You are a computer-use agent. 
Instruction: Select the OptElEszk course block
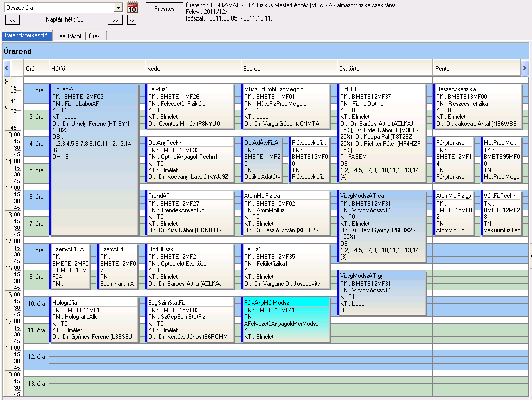click(190, 266)
